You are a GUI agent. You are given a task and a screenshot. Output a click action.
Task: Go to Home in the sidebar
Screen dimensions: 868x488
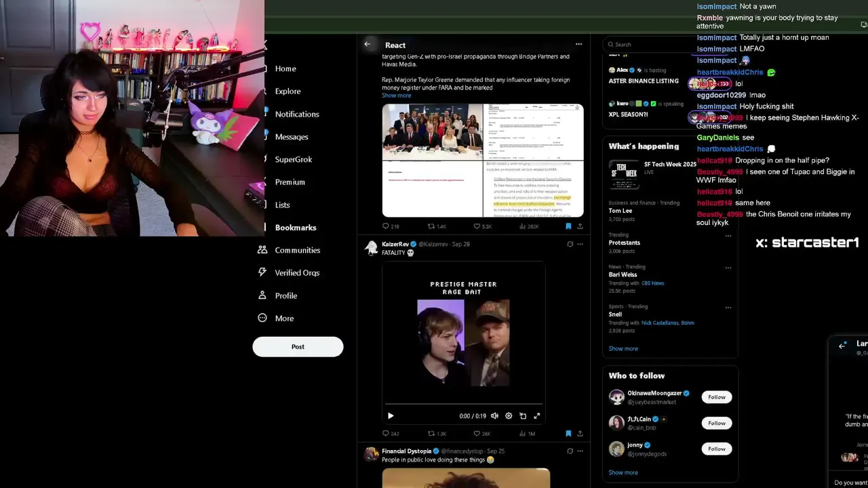point(285,68)
